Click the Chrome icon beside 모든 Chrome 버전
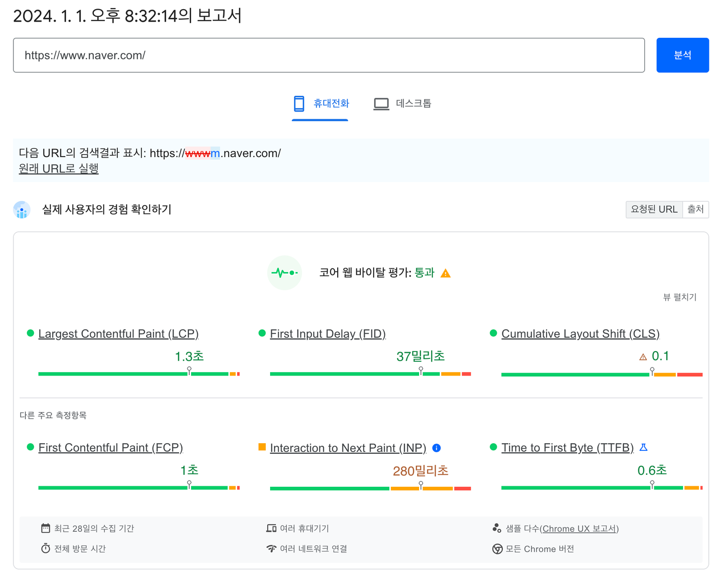Screen dimensions: 728x584 pos(497,549)
